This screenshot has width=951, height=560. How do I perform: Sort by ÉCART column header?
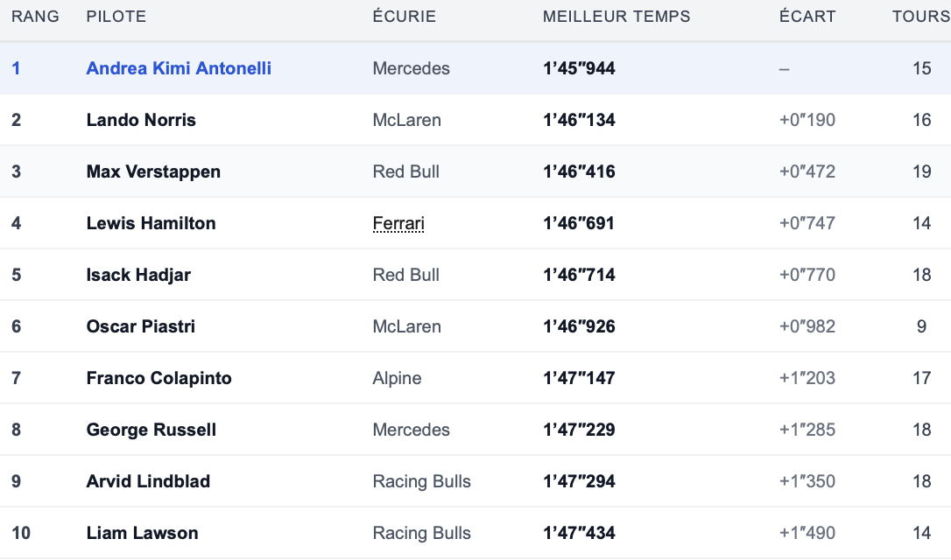coord(807,17)
